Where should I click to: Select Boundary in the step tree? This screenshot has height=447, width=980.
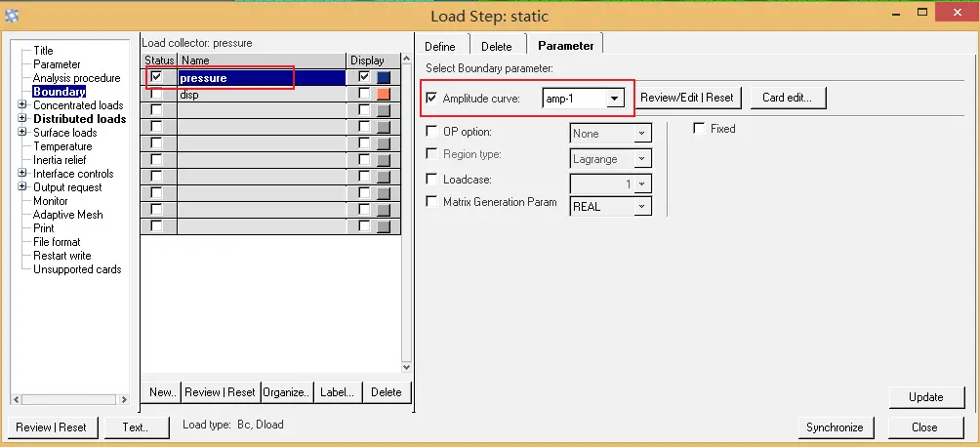click(60, 92)
